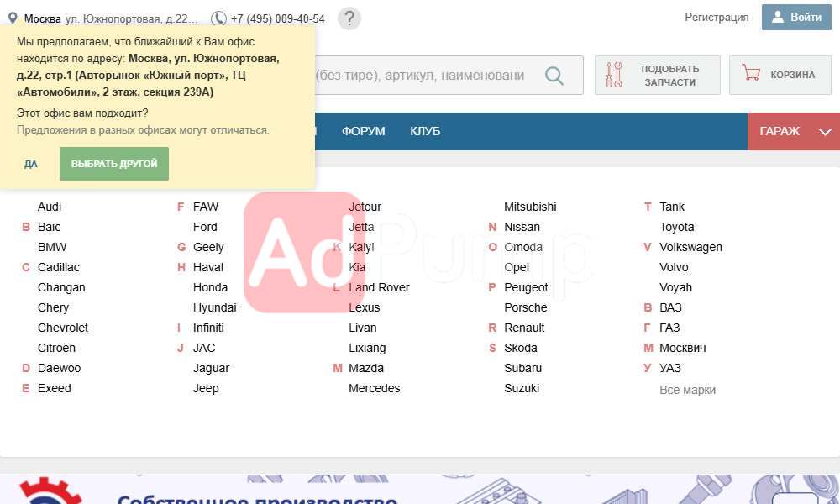Select the Subaru brand
Image resolution: width=840 pixels, height=504 pixels.
522,369
